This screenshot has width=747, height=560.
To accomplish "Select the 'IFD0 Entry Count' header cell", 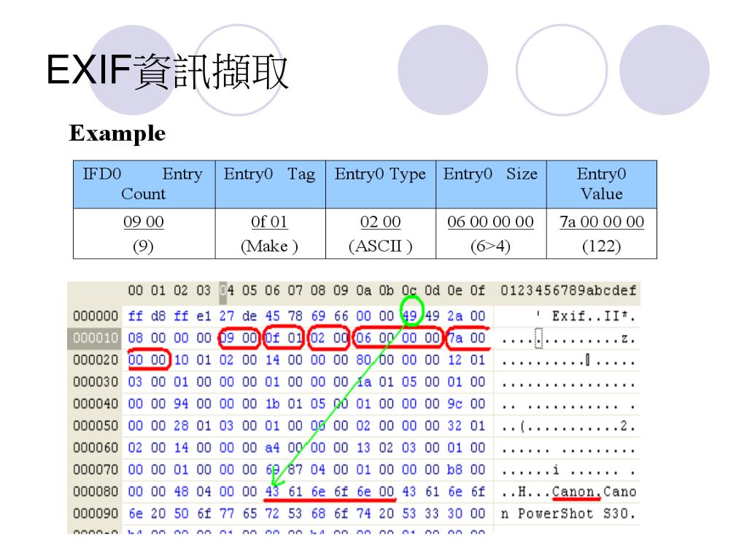I will 144,184.
